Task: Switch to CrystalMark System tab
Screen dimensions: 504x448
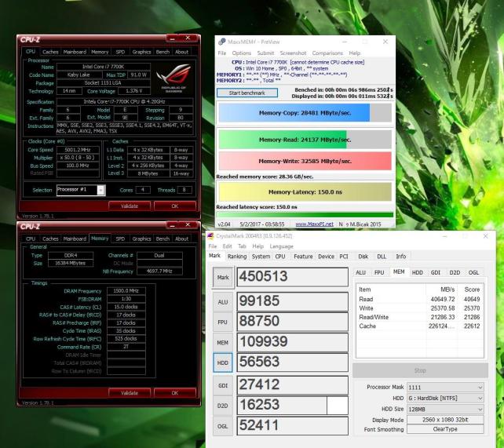Action: [261, 257]
